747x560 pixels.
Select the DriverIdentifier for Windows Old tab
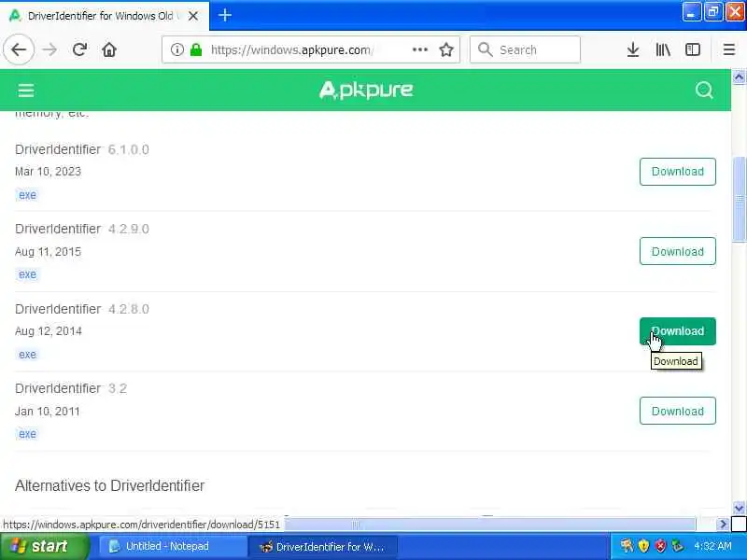(x=105, y=16)
